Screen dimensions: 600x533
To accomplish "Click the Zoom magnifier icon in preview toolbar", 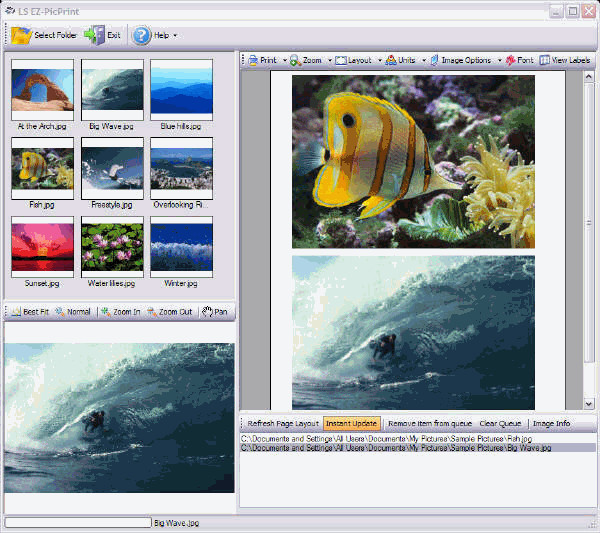I will tap(295, 60).
